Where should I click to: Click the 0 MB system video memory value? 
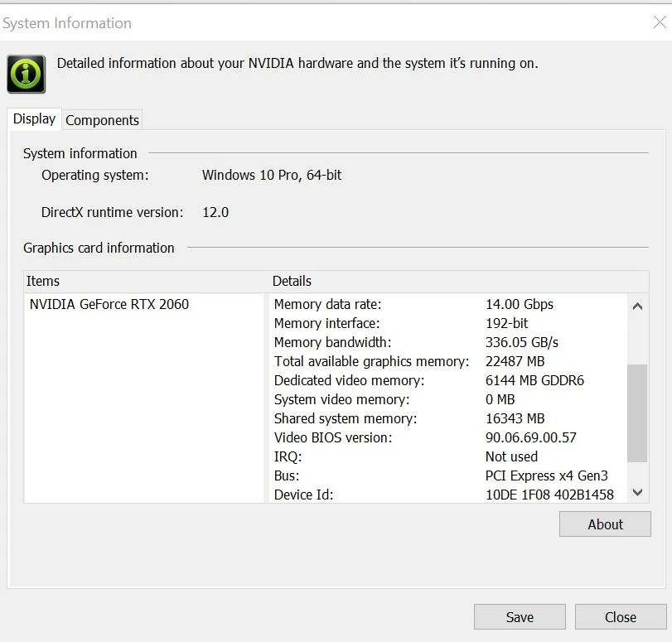point(500,399)
